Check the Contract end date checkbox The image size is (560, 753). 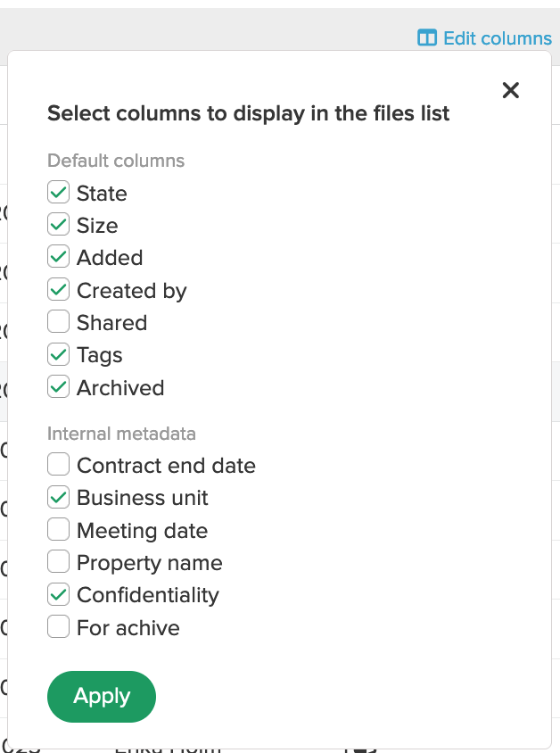point(58,464)
